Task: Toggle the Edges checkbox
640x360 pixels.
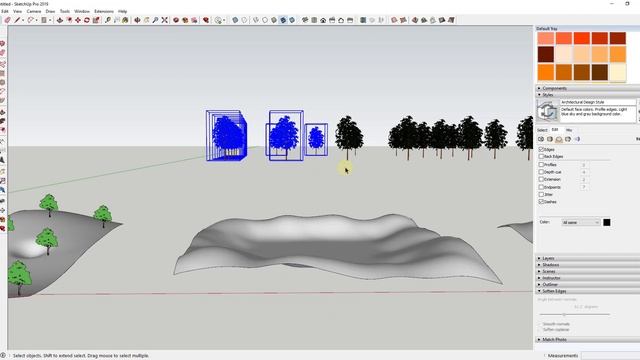Action: click(x=541, y=150)
